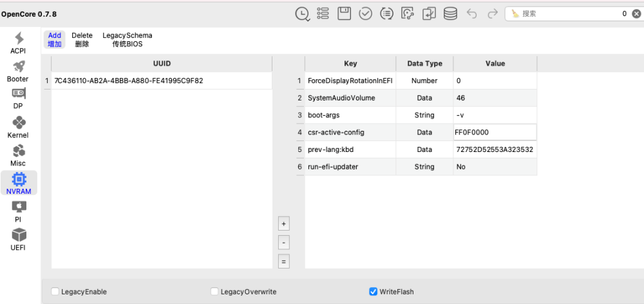Select the NVRAM section
The width and height of the screenshot is (644, 304).
coord(19,183)
